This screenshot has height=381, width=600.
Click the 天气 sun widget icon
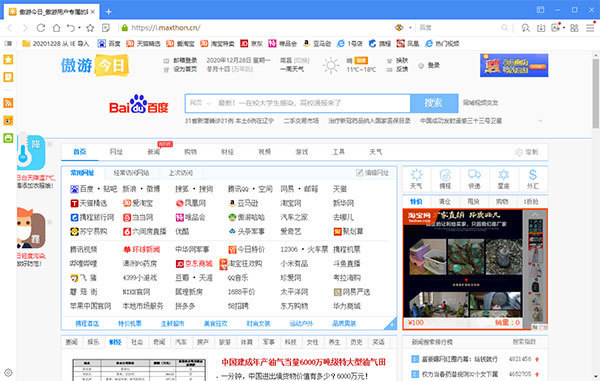416,179
